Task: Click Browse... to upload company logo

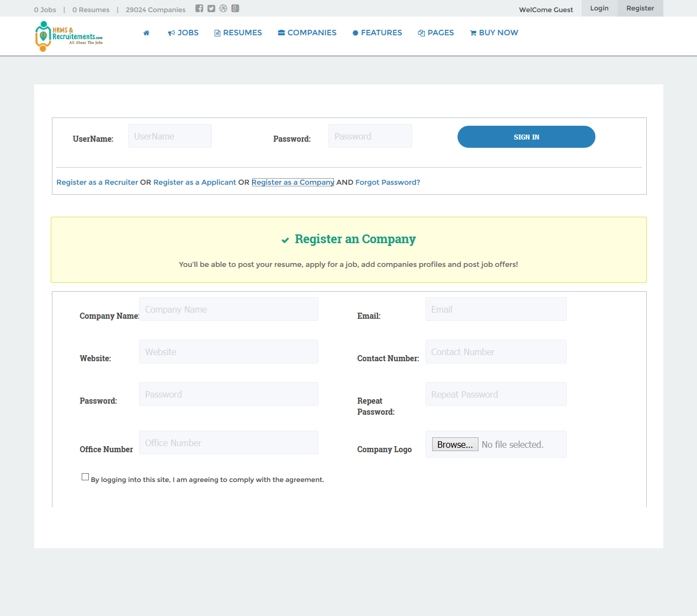Action: point(455,444)
